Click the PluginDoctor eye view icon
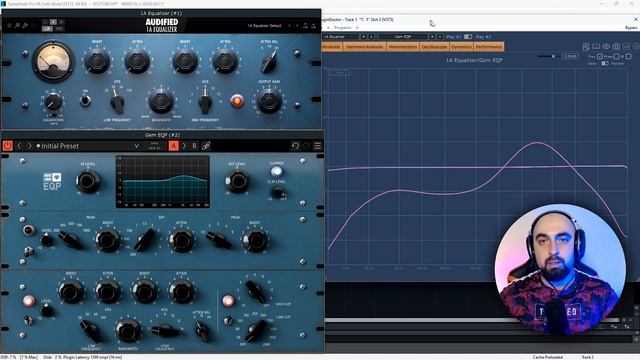640x360 pixels. (x=606, y=47)
